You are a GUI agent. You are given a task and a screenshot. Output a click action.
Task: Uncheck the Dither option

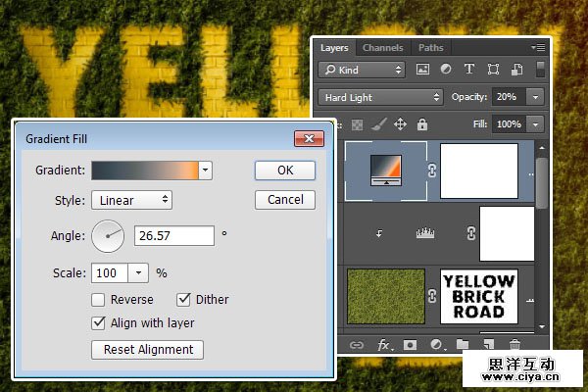(x=183, y=300)
